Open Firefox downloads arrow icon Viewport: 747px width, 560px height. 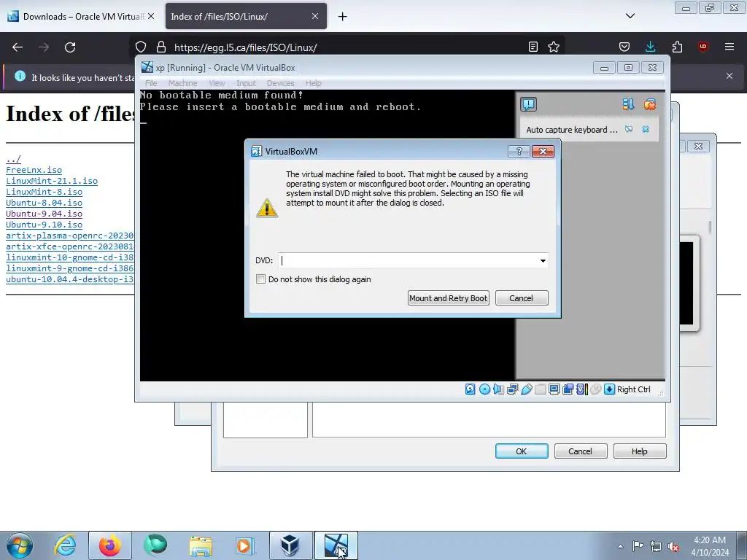point(650,47)
